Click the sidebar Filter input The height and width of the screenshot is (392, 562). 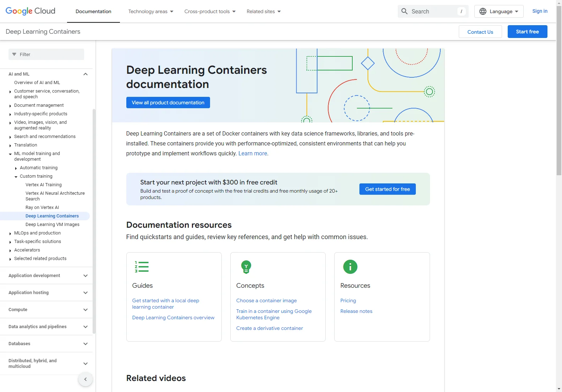[46, 54]
